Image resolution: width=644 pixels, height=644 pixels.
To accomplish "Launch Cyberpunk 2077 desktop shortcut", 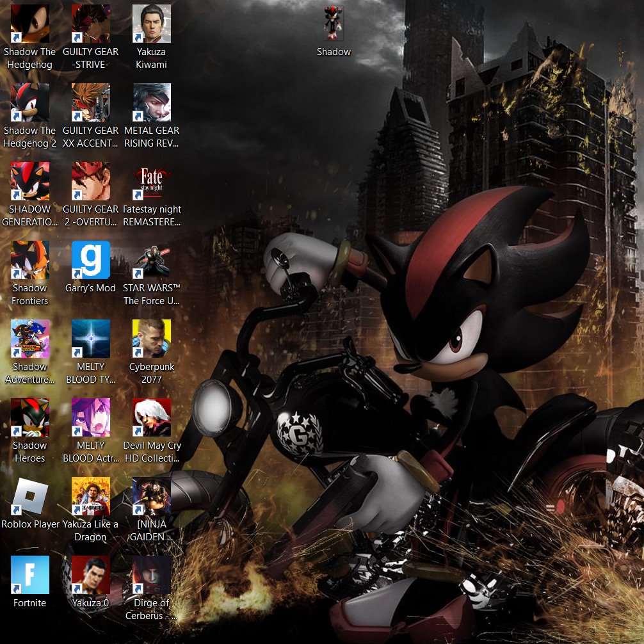I will coord(151,339).
